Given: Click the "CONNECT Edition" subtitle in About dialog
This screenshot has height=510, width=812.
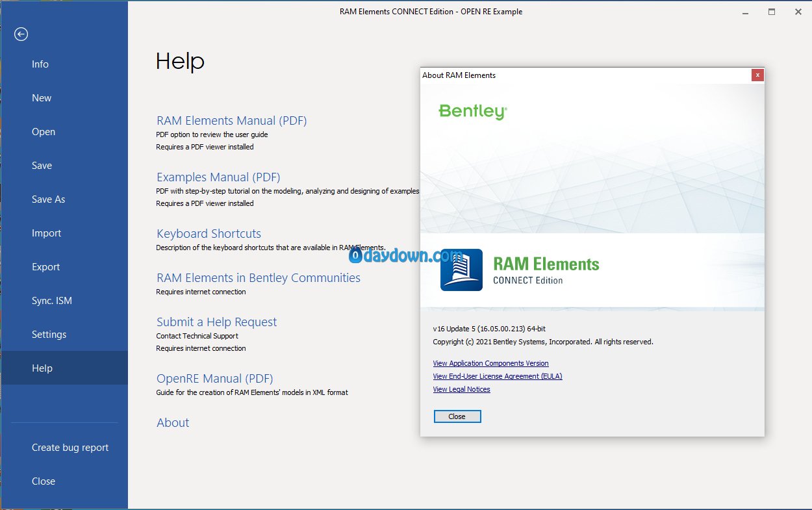Looking at the screenshot, I should coord(527,281).
